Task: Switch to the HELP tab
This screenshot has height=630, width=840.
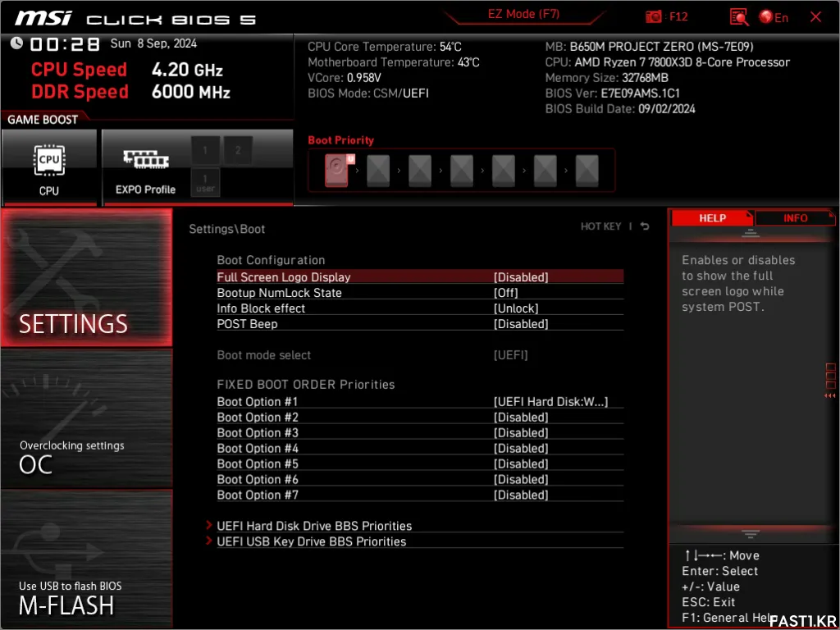Action: [x=712, y=218]
